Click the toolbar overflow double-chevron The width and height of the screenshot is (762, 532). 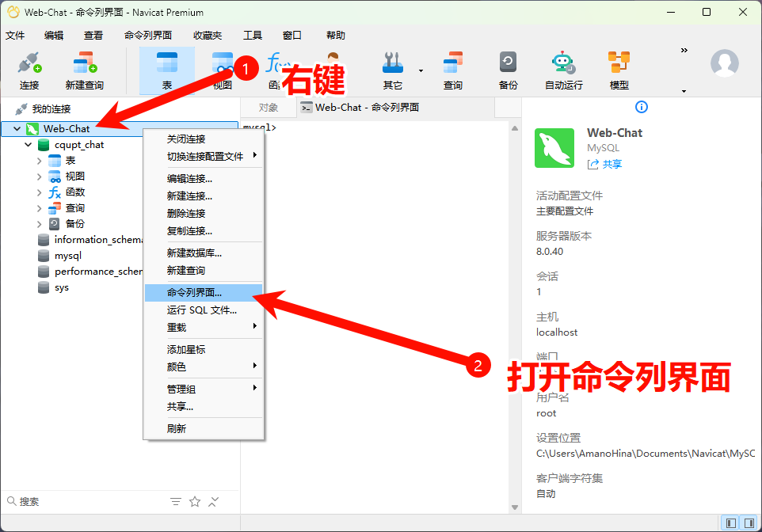684,51
